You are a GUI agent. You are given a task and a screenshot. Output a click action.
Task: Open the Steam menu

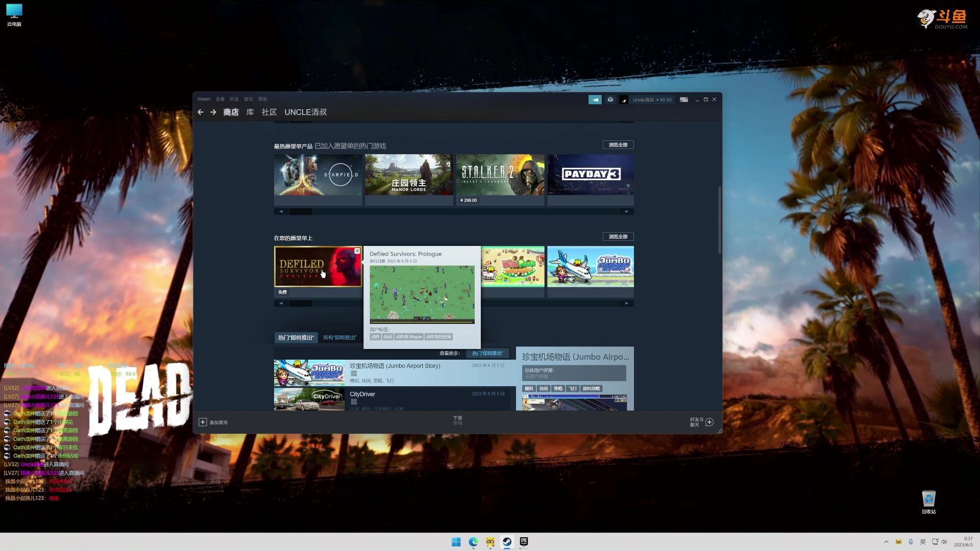click(204, 99)
